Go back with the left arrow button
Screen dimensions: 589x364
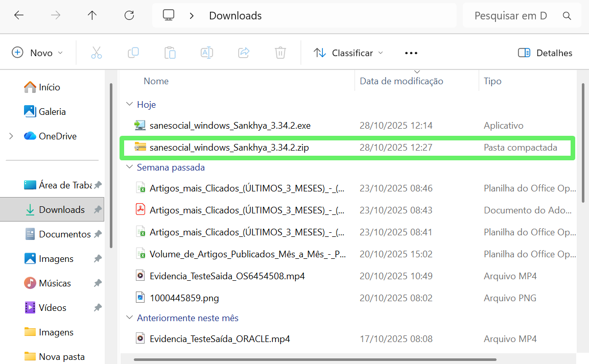(19, 15)
